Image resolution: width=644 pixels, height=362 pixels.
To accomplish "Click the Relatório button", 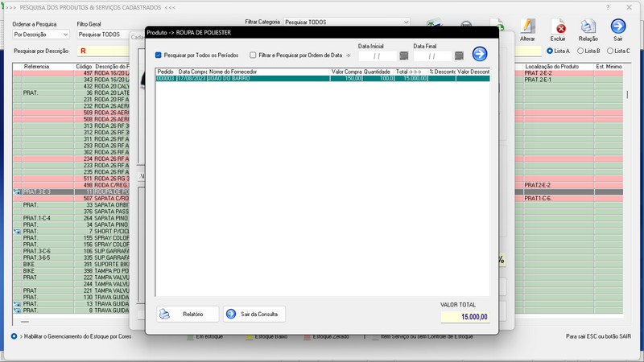I will coord(188,314).
